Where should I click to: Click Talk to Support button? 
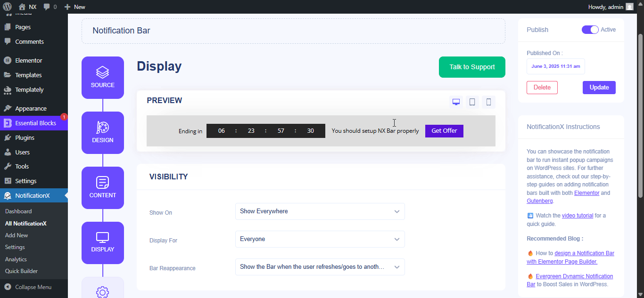point(472,67)
